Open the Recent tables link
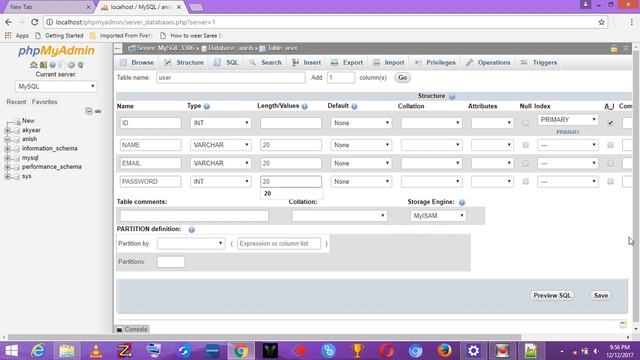The height and width of the screenshot is (360, 640). [x=16, y=102]
